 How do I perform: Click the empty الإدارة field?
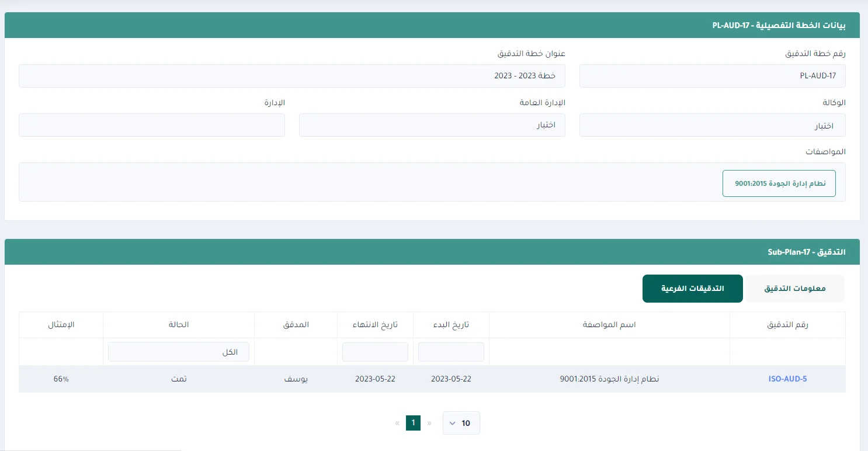[152, 125]
